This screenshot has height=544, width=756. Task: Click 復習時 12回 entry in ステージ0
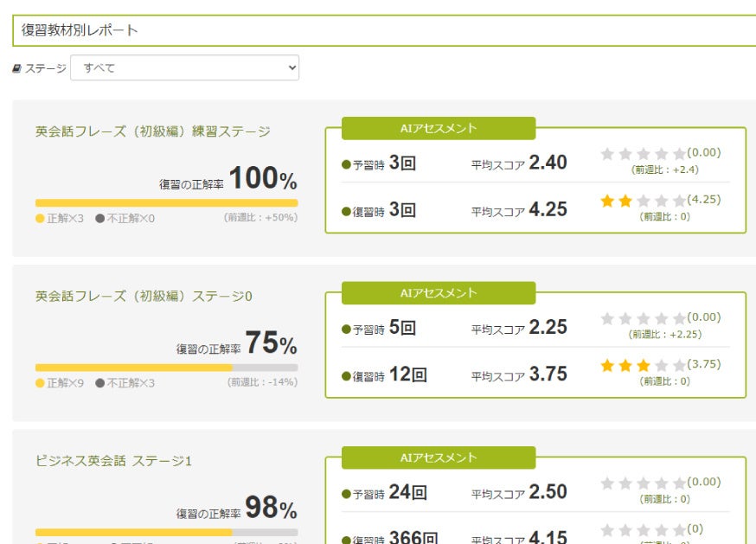(x=384, y=375)
